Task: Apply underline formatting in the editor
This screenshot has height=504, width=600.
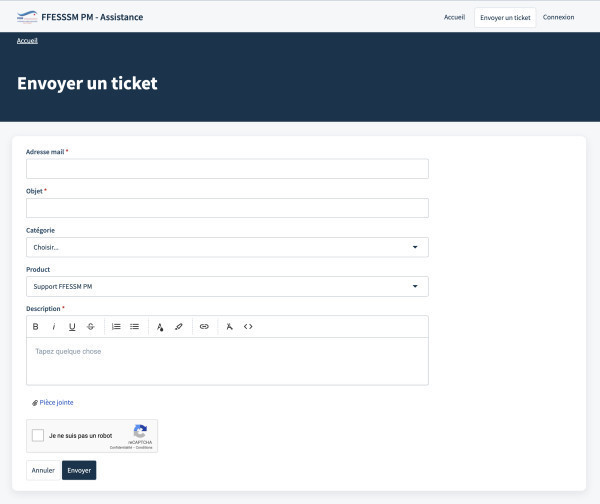Action: pos(72,326)
